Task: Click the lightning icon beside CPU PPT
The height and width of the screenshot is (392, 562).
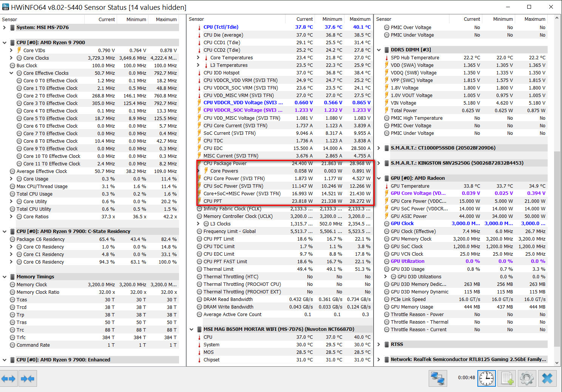Action: (x=199, y=201)
